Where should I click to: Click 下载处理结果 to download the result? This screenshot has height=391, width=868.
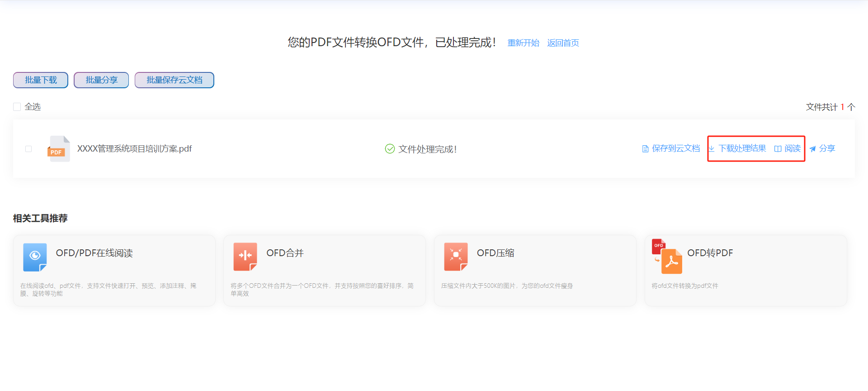pos(742,148)
